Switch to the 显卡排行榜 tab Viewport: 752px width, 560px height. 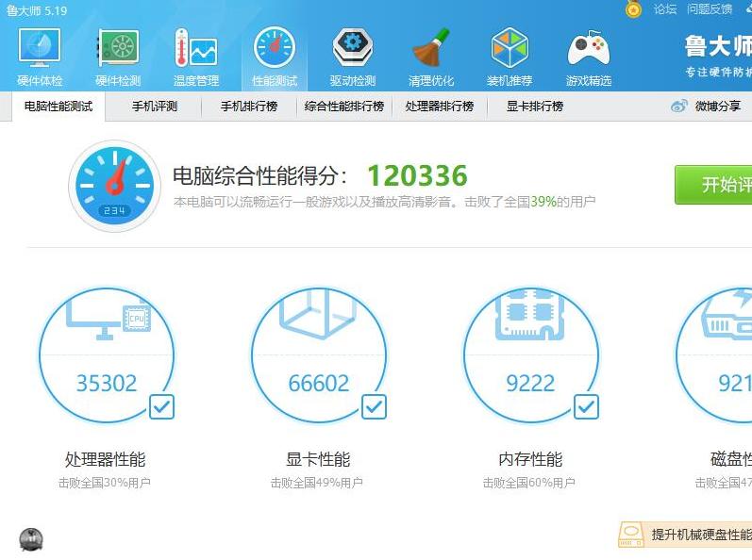(x=535, y=107)
